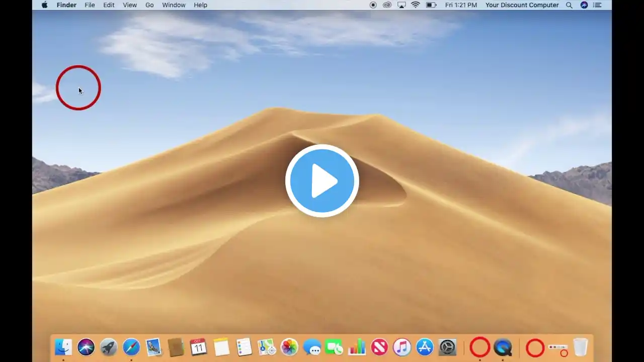Open the Window menu
The width and height of the screenshot is (644, 362).
pos(174,5)
